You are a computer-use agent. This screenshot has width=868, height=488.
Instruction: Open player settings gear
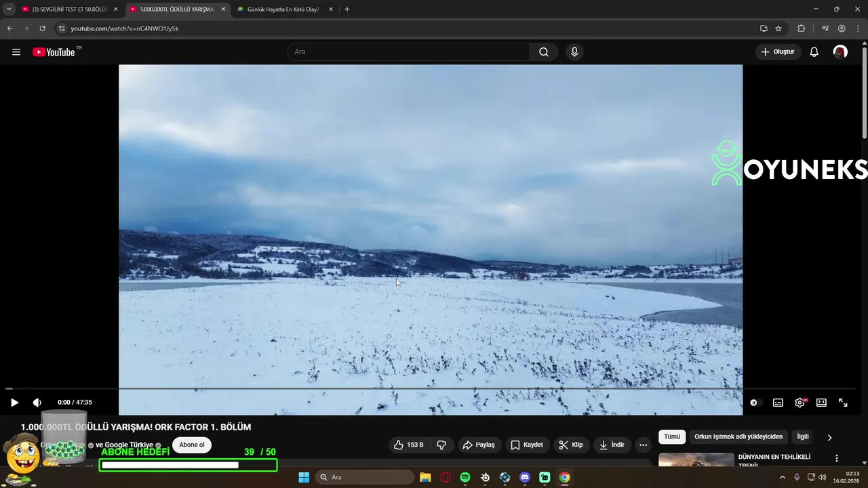coord(800,403)
